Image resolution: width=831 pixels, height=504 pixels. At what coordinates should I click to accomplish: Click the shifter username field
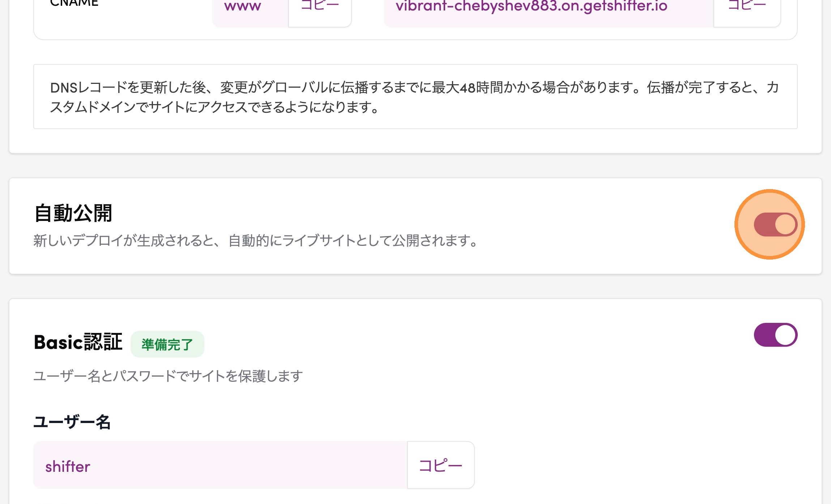click(x=220, y=466)
